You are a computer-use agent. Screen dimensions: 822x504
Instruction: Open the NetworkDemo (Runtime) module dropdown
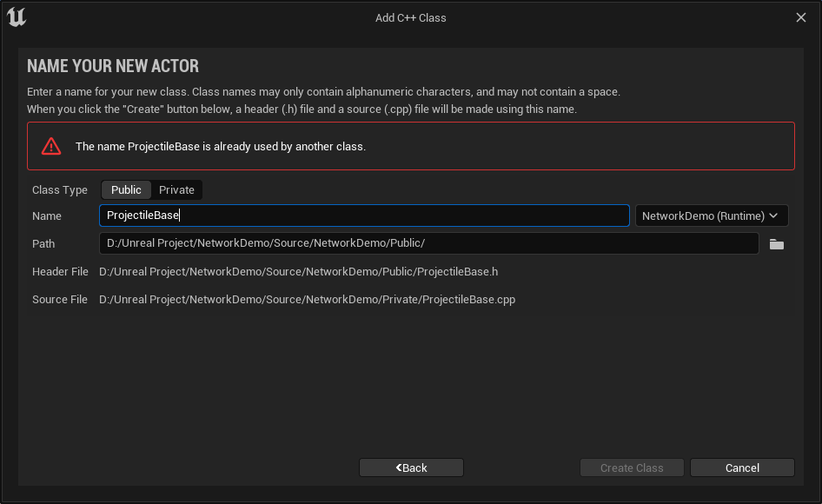pyautogui.click(x=712, y=216)
